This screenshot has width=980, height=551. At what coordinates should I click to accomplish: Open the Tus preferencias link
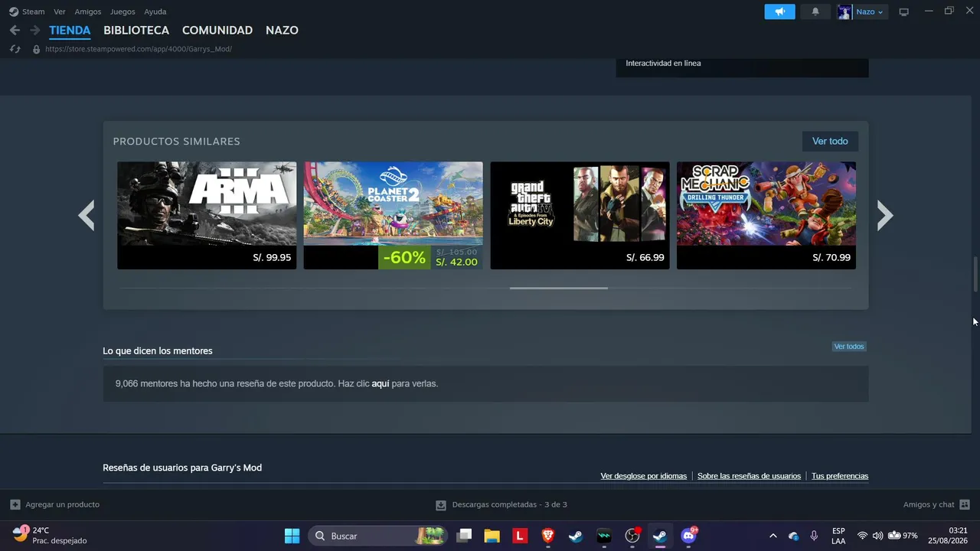click(x=840, y=476)
